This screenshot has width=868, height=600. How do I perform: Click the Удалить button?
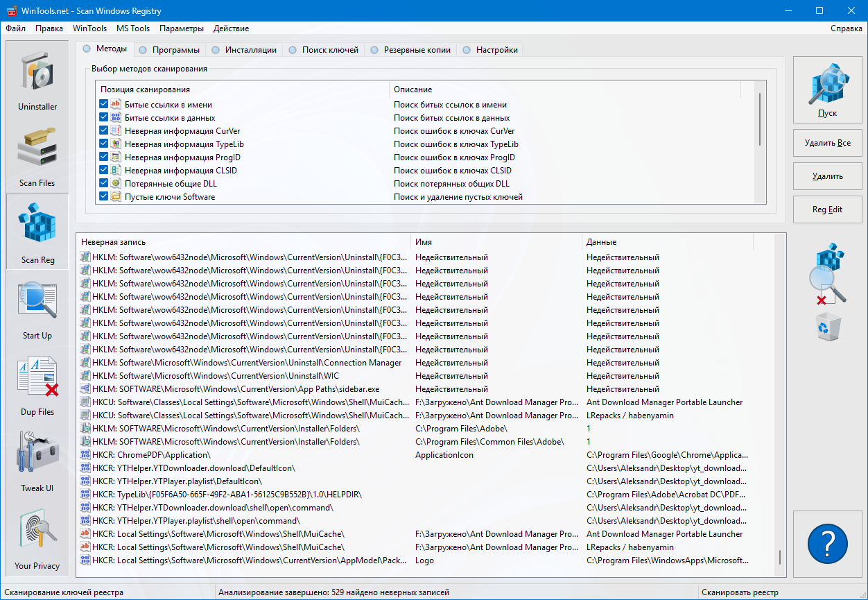[x=827, y=176]
